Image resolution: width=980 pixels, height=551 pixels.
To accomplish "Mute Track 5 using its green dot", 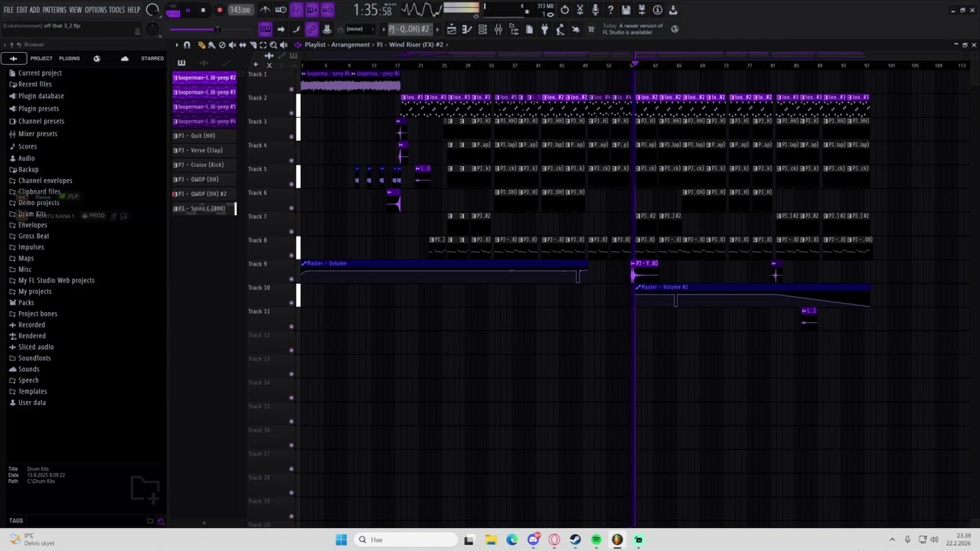I will 291,184.
